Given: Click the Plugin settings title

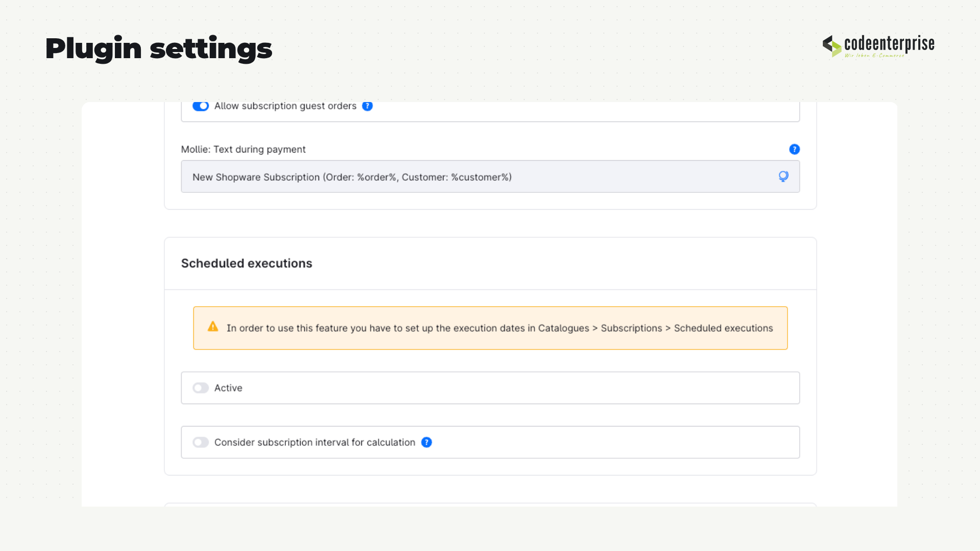Looking at the screenshot, I should (159, 49).
